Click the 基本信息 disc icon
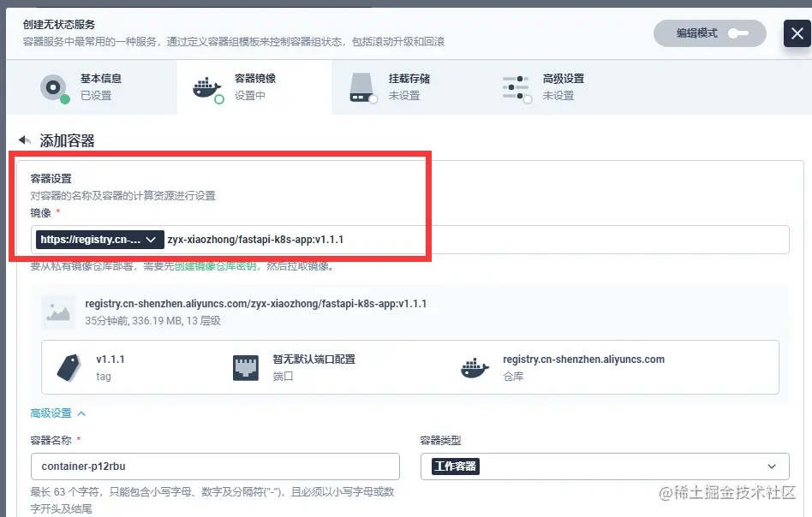Screen dimensions: 812x517 coord(54,88)
